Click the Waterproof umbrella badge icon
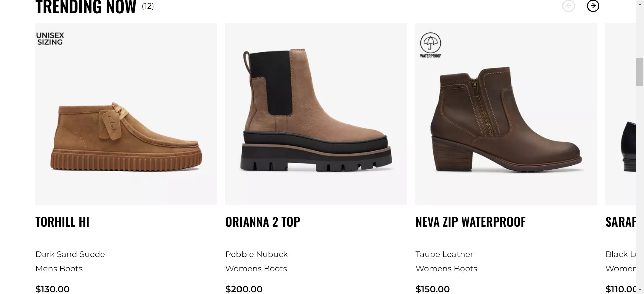This screenshot has height=294, width=644. 430,45
